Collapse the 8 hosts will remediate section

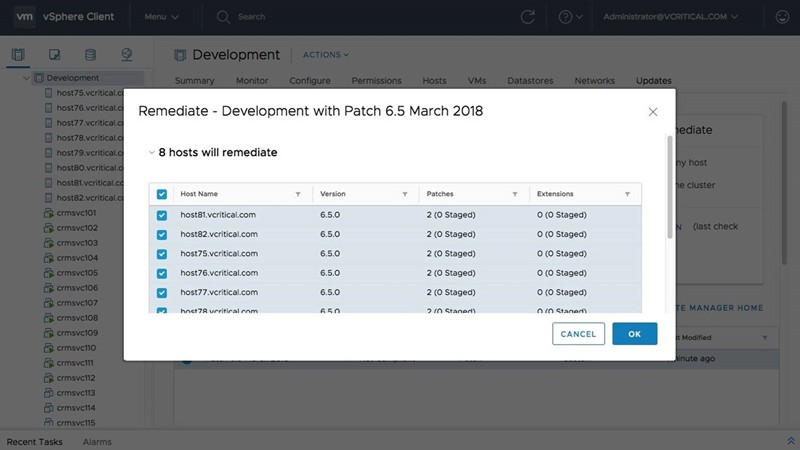151,153
